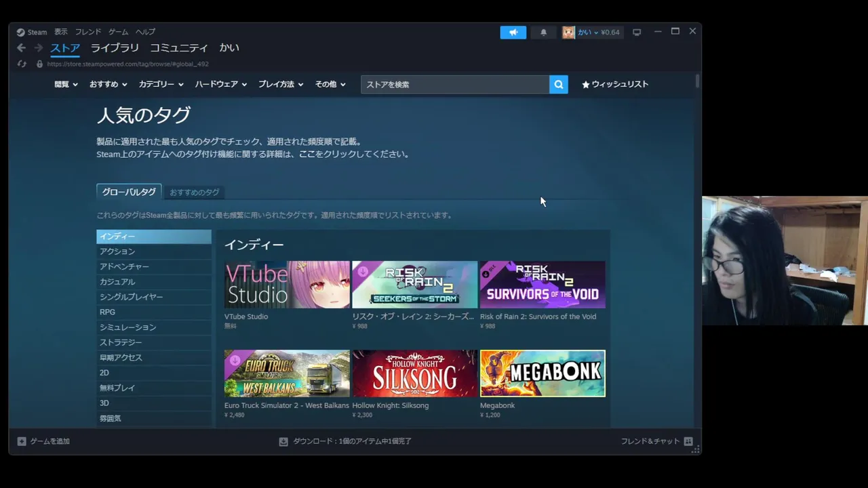Open the Hollow Knight: Silksong thumbnail

[415, 373]
